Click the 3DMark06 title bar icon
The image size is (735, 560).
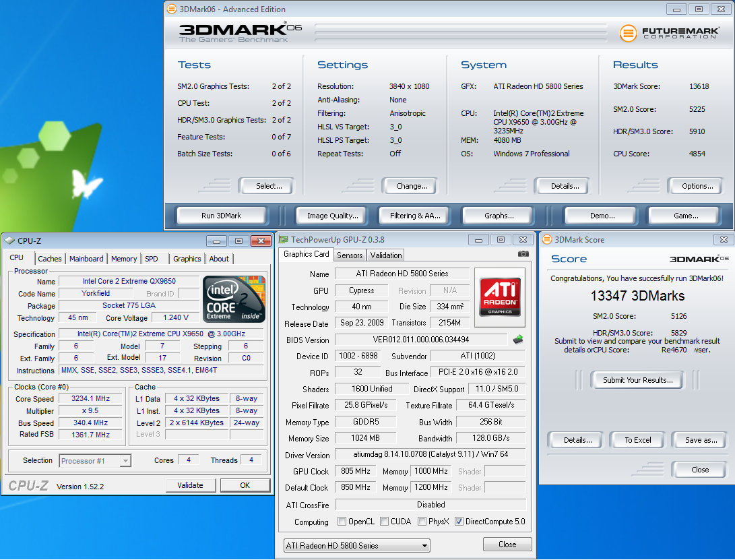172,9
